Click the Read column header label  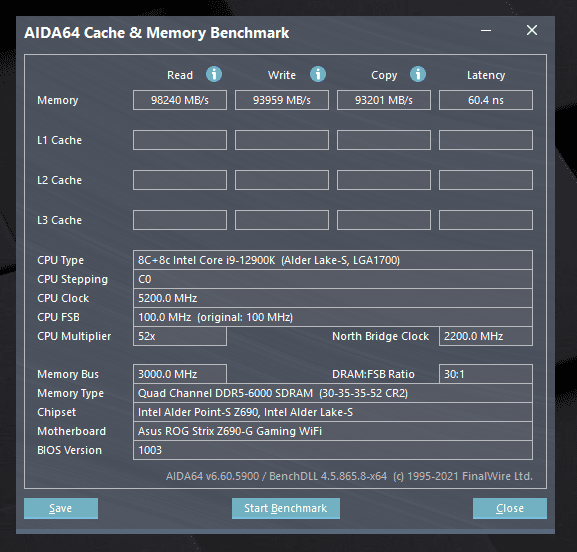pyautogui.click(x=180, y=75)
